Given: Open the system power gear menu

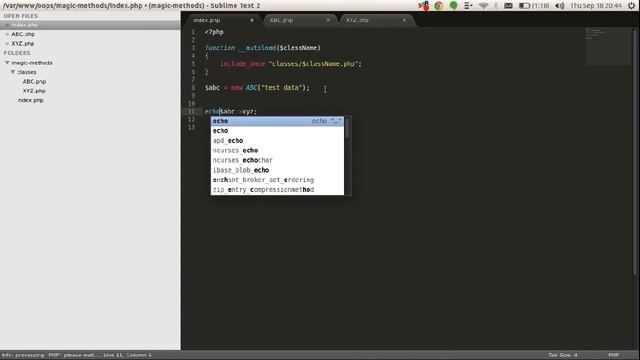Looking at the screenshot, I should pyautogui.click(x=632, y=6).
